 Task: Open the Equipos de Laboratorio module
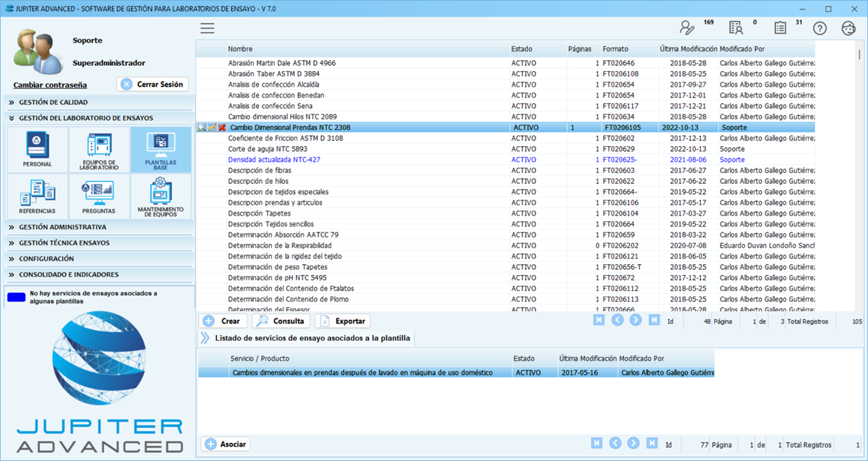(99, 149)
